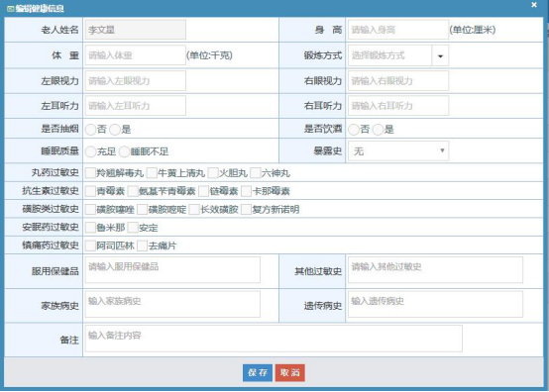Tick the 阿司匹林 checkbox
549x392 pixels.
point(91,245)
